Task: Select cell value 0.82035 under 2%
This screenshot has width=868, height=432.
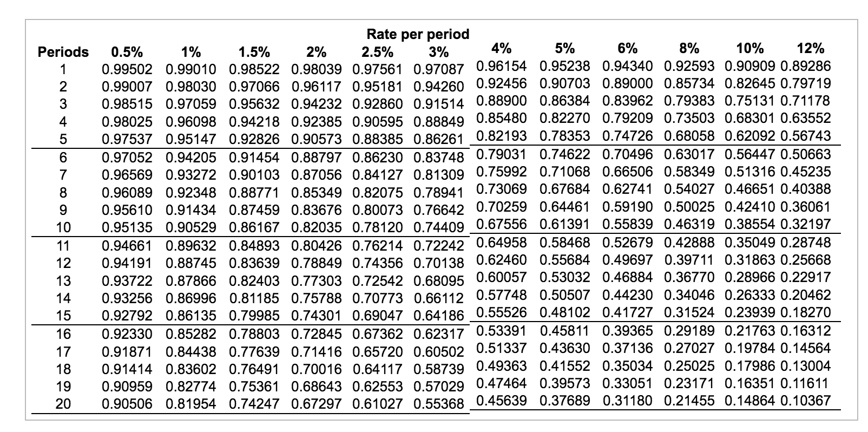Action: [x=317, y=227]
